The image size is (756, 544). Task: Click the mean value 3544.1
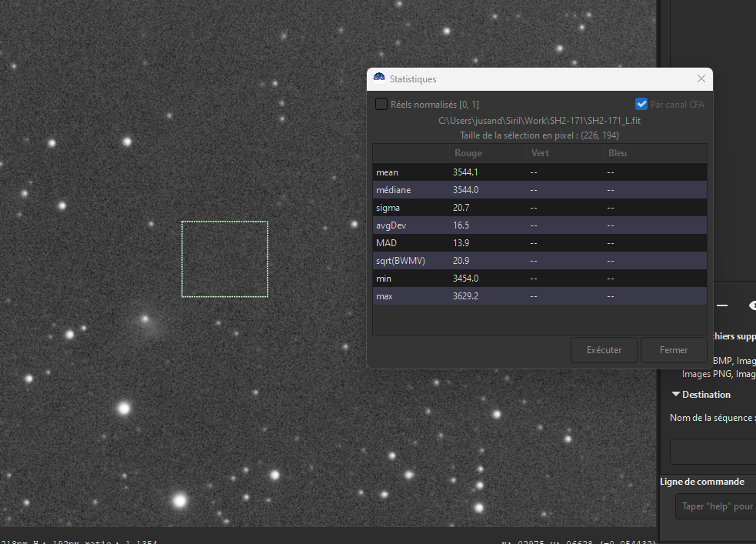coord(465,172)
